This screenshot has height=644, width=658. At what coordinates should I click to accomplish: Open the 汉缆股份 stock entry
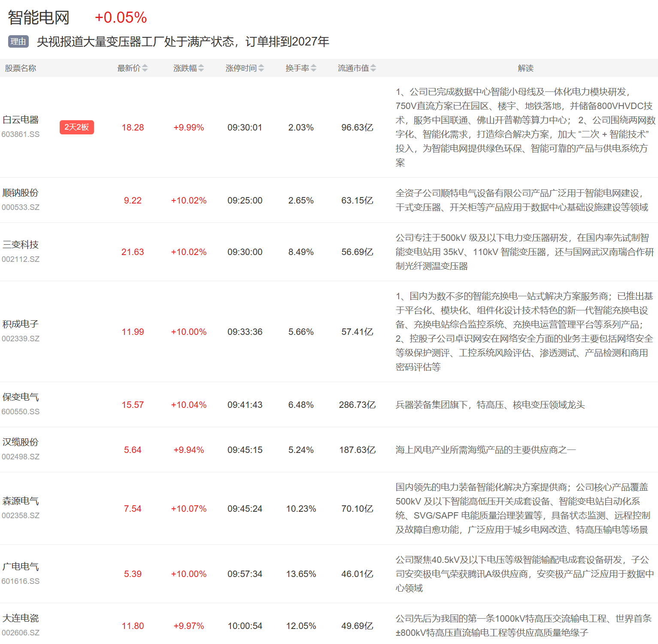pos(21,442)
